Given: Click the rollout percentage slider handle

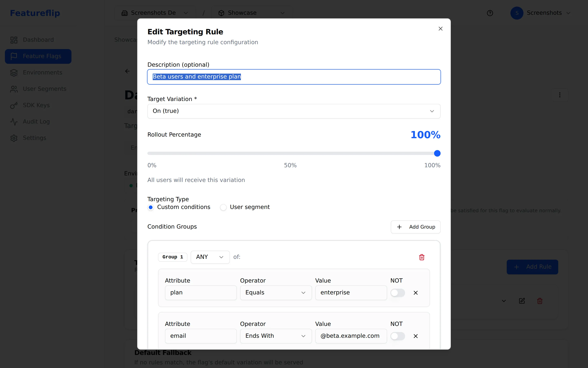Looking at the screenshot, I should (437, 153).
